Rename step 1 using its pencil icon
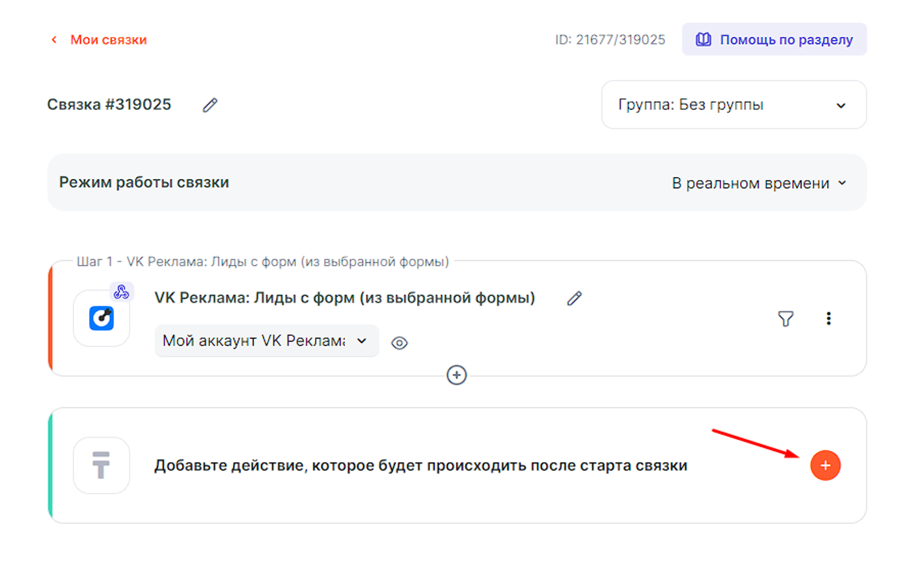This screenshot has width=924, height=561. coord(574,298)
